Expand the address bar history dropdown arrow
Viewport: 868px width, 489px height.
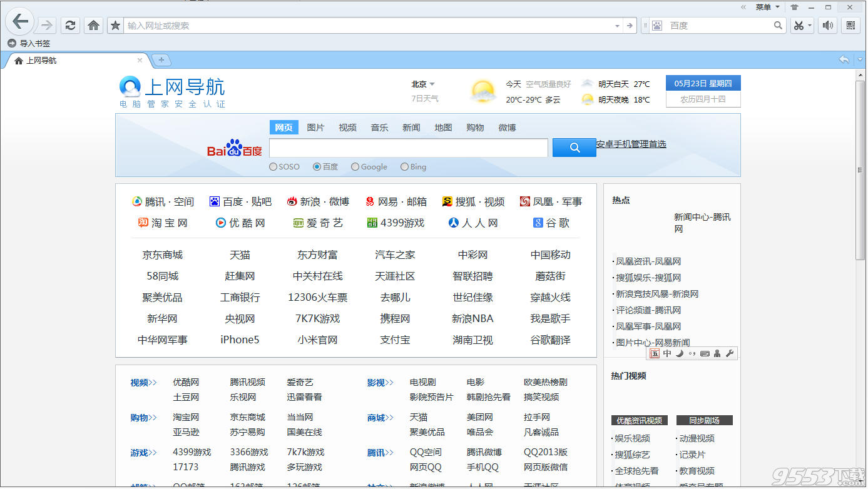click(x=617, y=26)
